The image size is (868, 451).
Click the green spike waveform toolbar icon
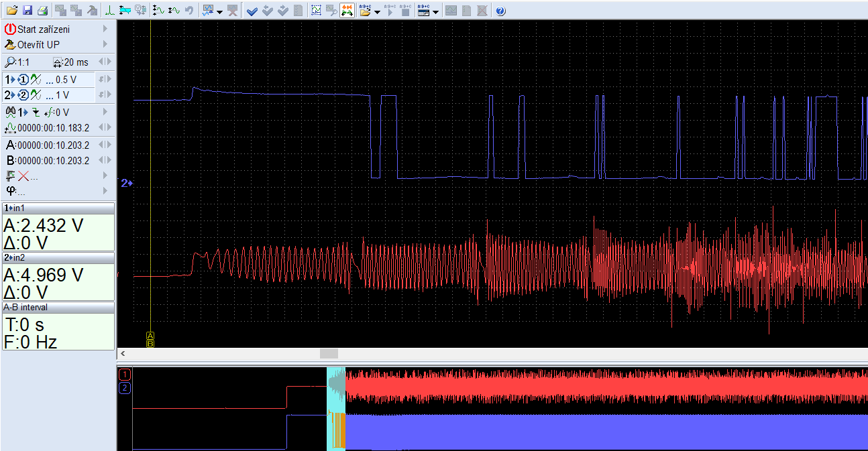(109, 11)
